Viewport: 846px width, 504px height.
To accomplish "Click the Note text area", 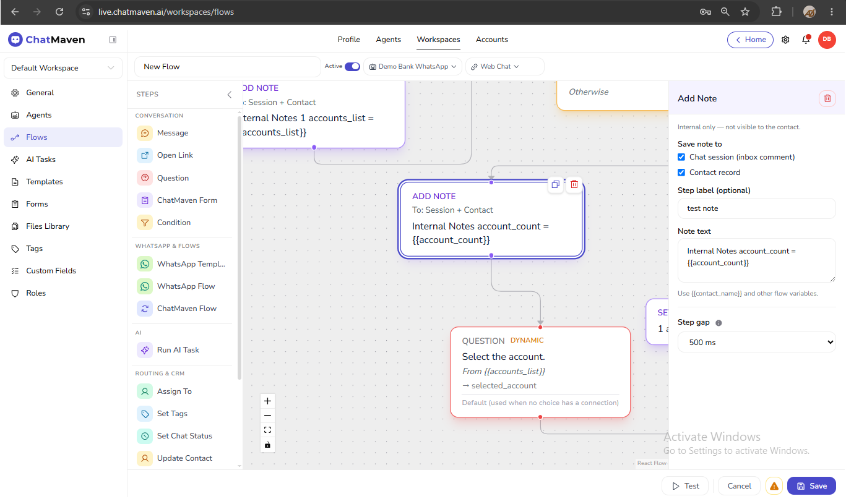I will [x=757, y=261].
